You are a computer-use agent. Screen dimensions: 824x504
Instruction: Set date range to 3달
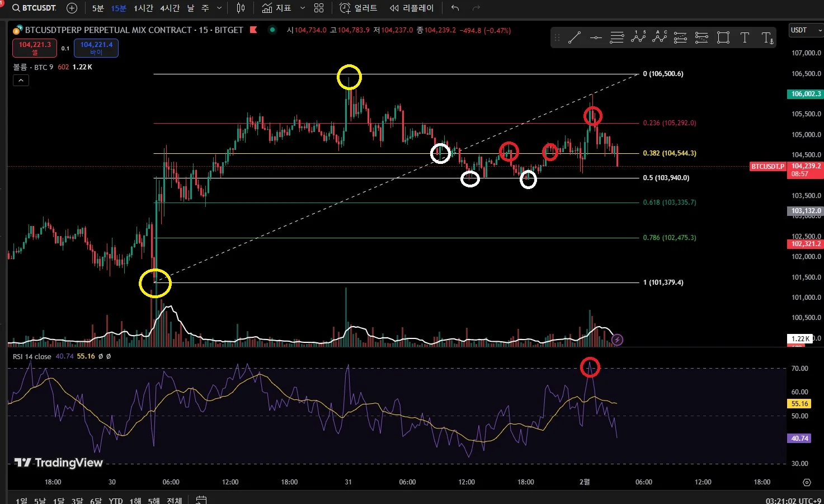77,500
